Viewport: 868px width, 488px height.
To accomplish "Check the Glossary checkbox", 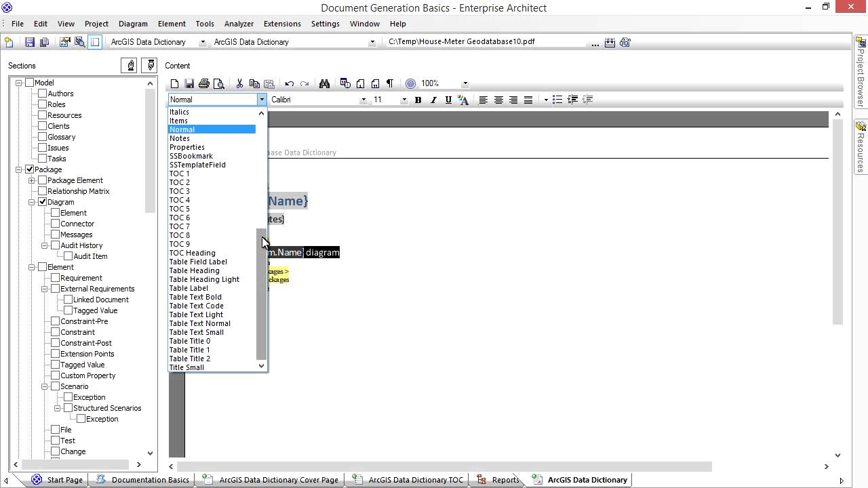I will (42, 137).
